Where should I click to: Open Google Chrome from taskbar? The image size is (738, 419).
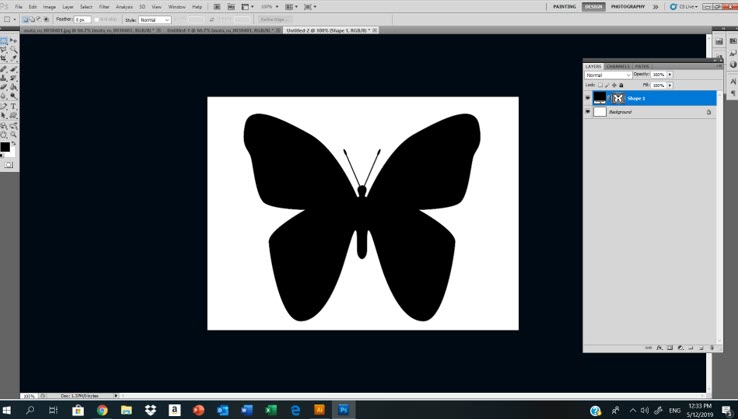click(x=102, y=410)
